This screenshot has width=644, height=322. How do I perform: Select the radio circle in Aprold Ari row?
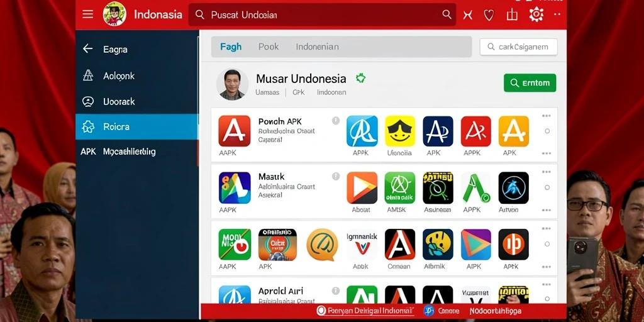547,299
